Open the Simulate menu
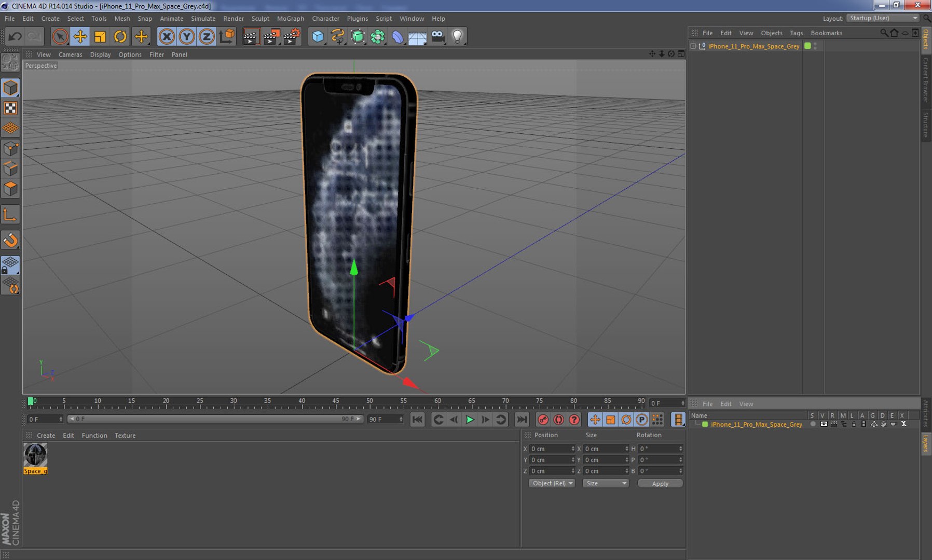 (203, 19)
